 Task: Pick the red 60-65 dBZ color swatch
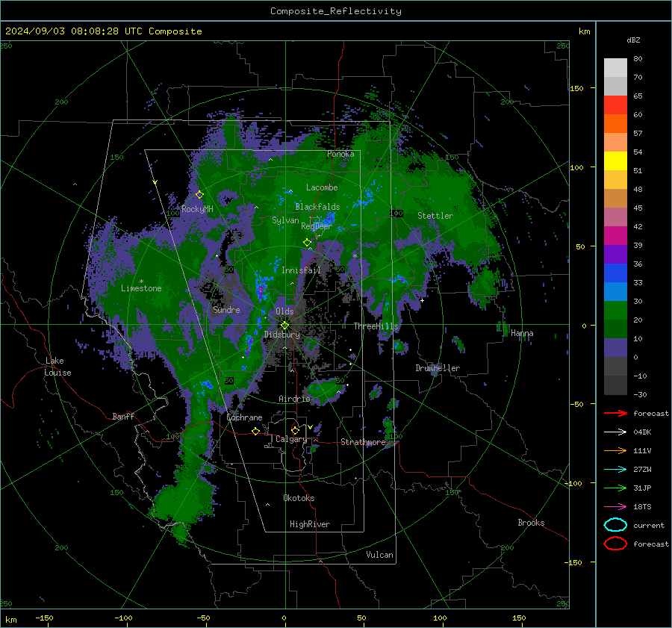615,105
